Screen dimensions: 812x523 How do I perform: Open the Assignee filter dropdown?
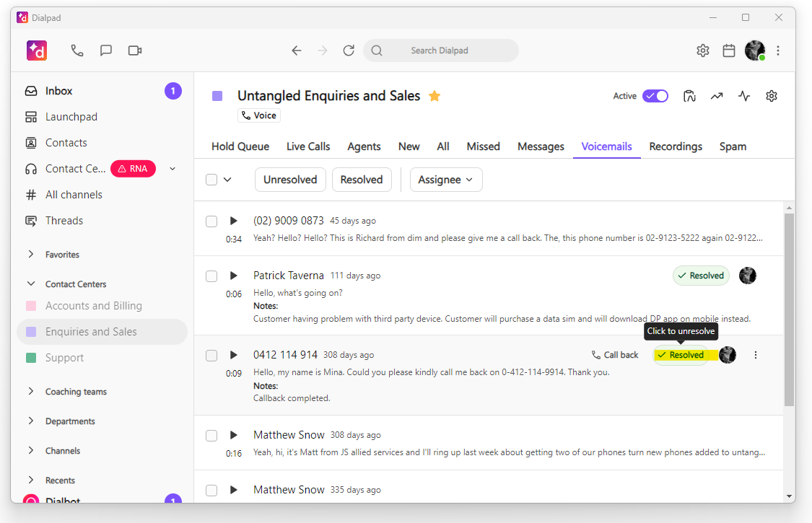(446, 180)
